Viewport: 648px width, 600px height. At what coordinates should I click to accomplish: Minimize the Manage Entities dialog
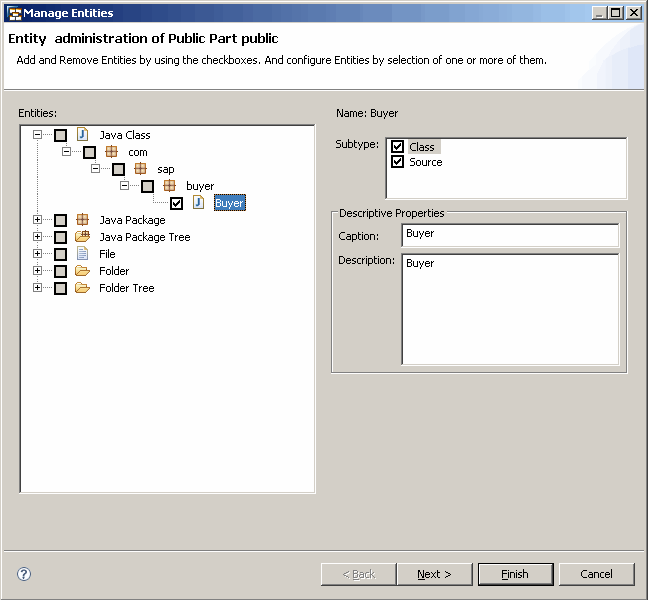coord(600,13)
